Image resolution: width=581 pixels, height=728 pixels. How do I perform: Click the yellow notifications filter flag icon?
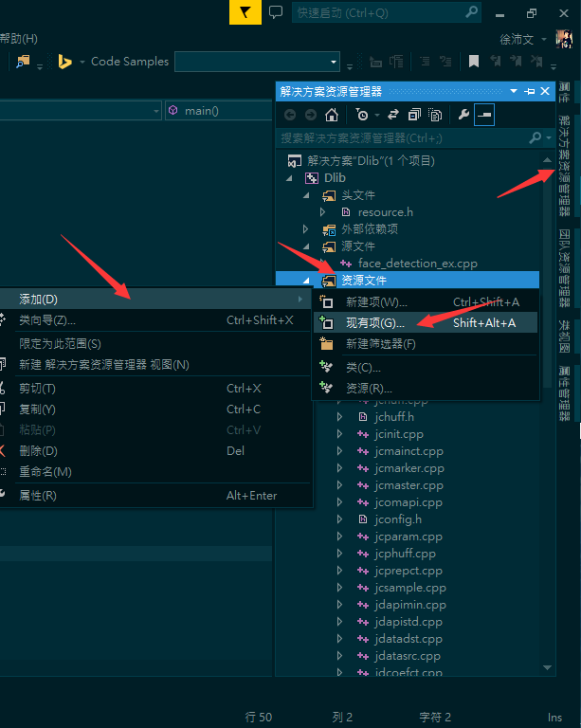point(245,12)
